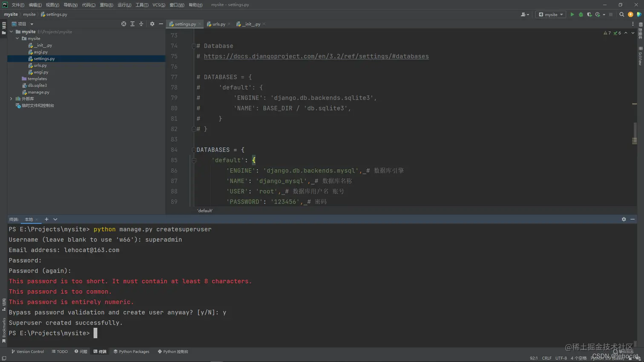Close the local terminal session tab
The height and width of the screenshot is (362, 644).
coord(37,219)
